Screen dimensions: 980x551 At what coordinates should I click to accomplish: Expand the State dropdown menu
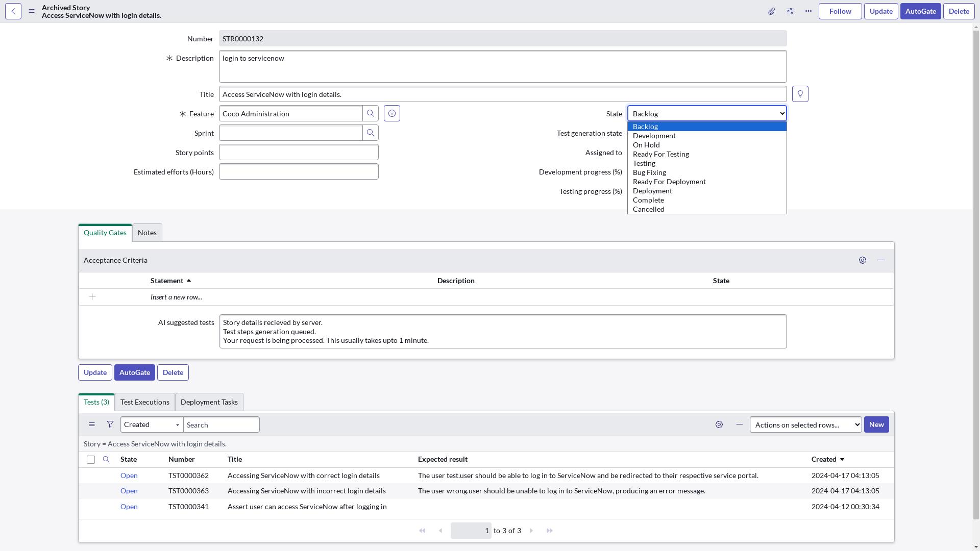tap(707, 113)
